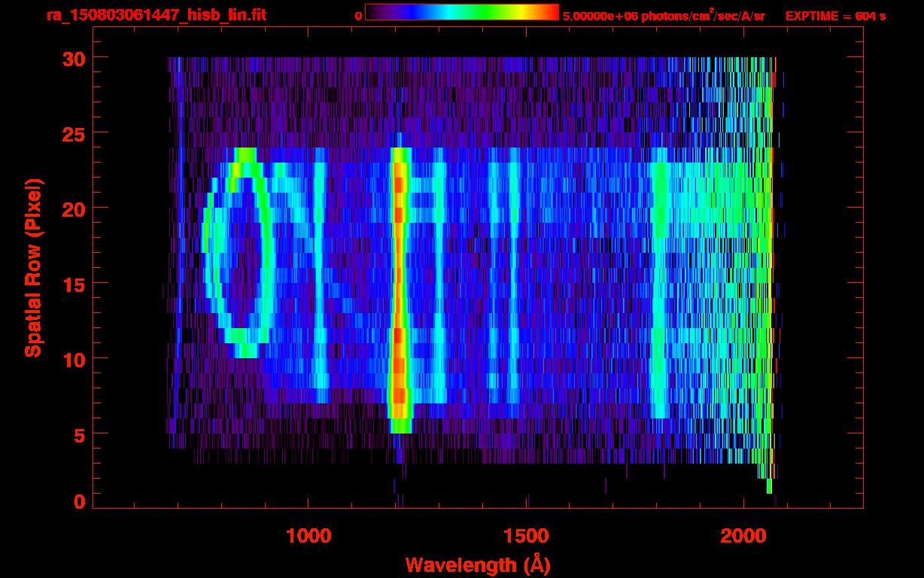Click the 1000 wavelength tick label

309,535
